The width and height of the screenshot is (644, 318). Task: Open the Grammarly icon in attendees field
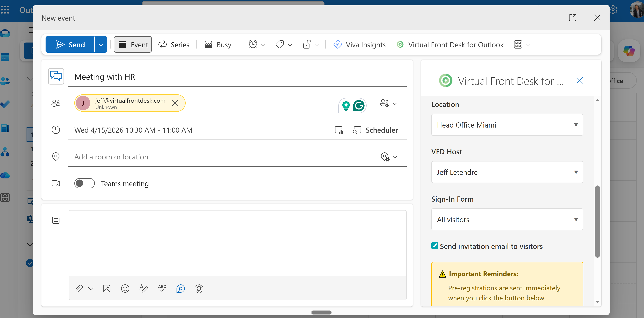tap(359, 106)
